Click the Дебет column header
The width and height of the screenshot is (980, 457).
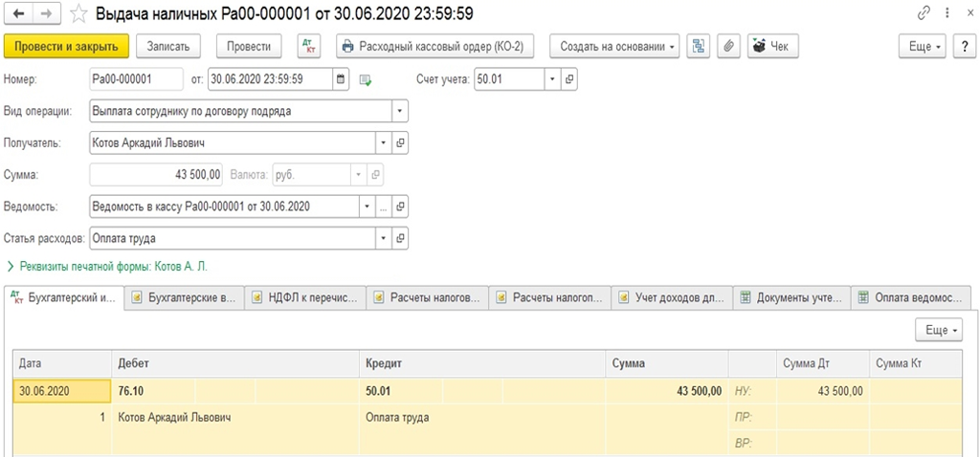[235, 363]
